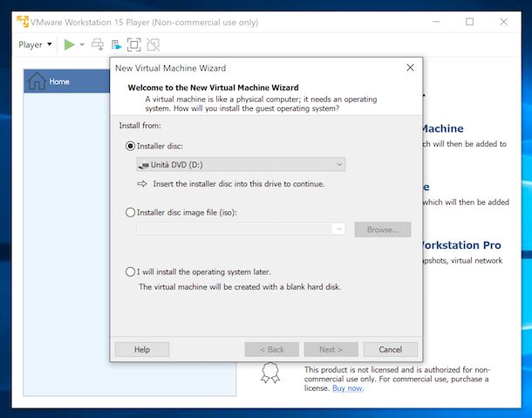Click the Workstation Pro upgrade heading
The image size is (532, 418).
[461, 245]
